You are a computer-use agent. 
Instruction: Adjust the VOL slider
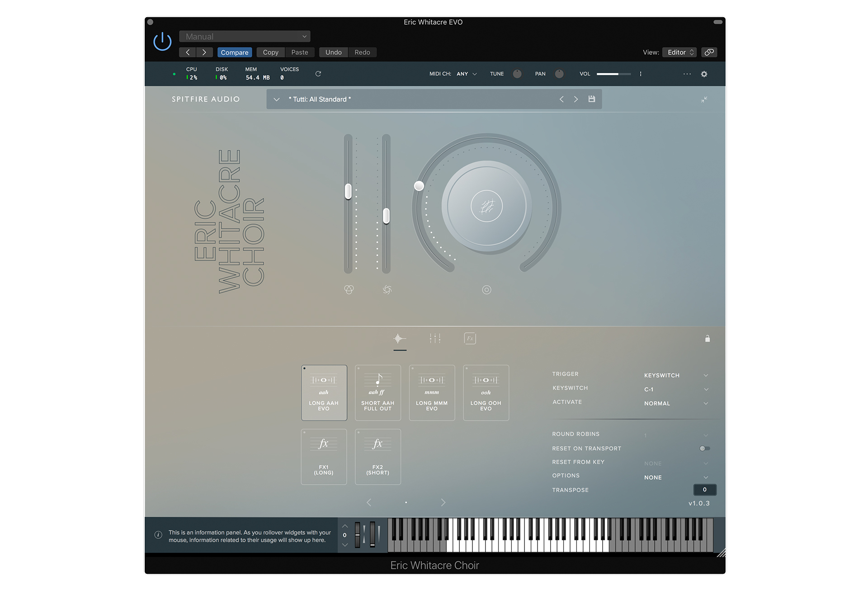click(x=613, y=74)
